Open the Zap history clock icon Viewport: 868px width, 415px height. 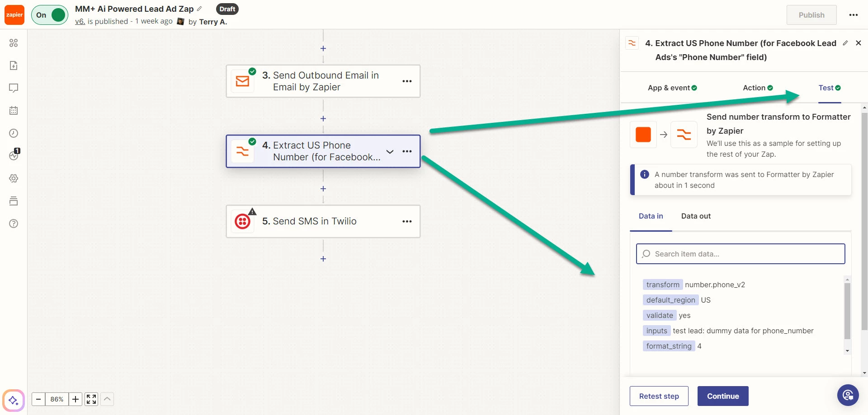point(14,133)
